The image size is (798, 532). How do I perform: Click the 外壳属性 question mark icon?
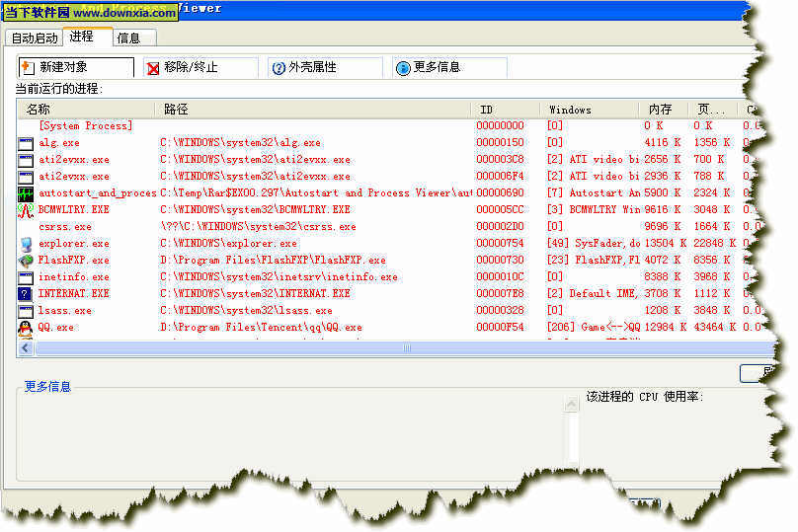coord(279,68)
